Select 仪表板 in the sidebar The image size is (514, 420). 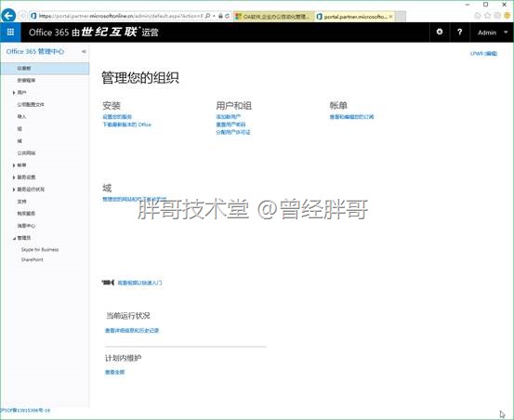(45, 69)
